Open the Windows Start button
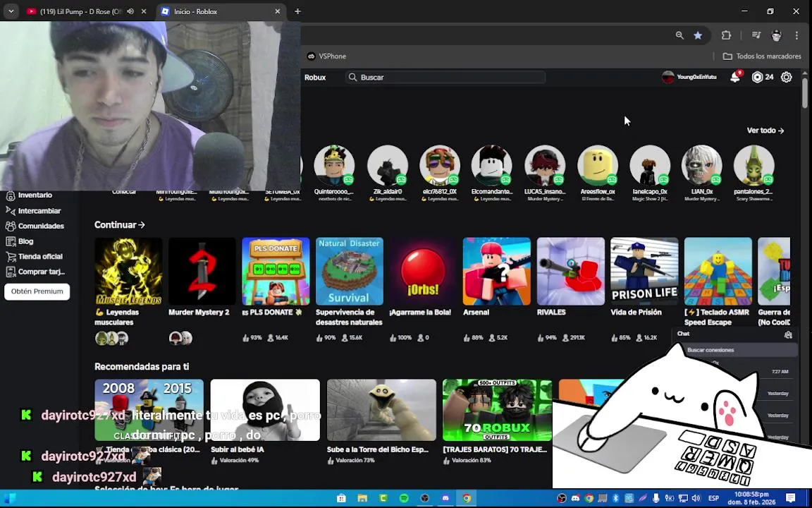 coord(10,499)
